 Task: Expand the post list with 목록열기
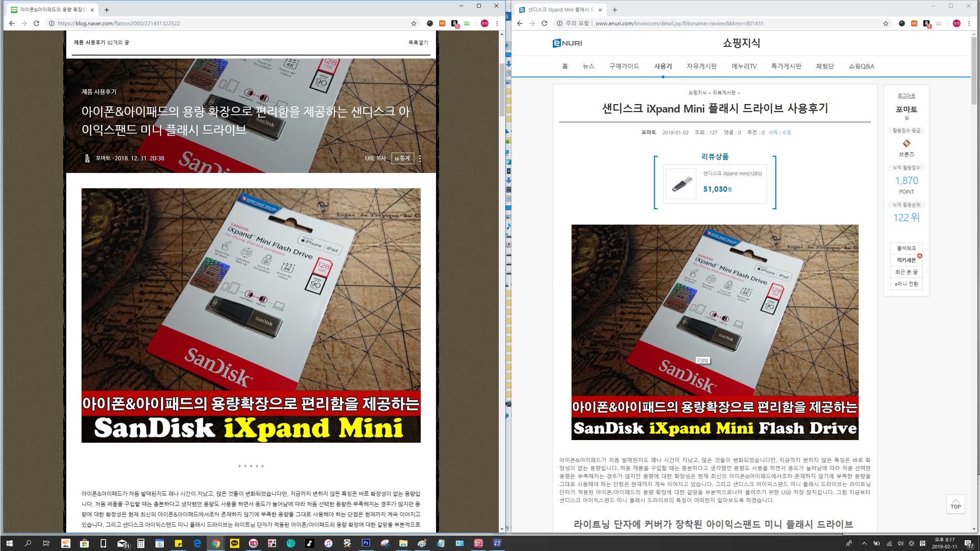click(x=418, y=42)
